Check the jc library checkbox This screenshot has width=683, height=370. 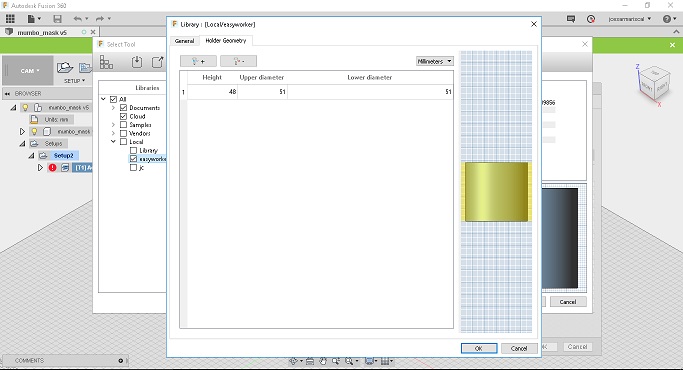(x=133, y=167)
